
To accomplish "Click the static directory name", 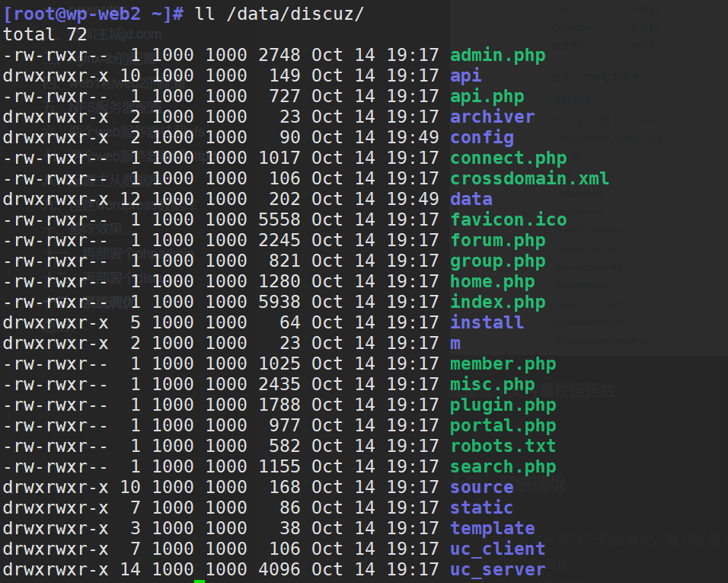I will [482, 508].
